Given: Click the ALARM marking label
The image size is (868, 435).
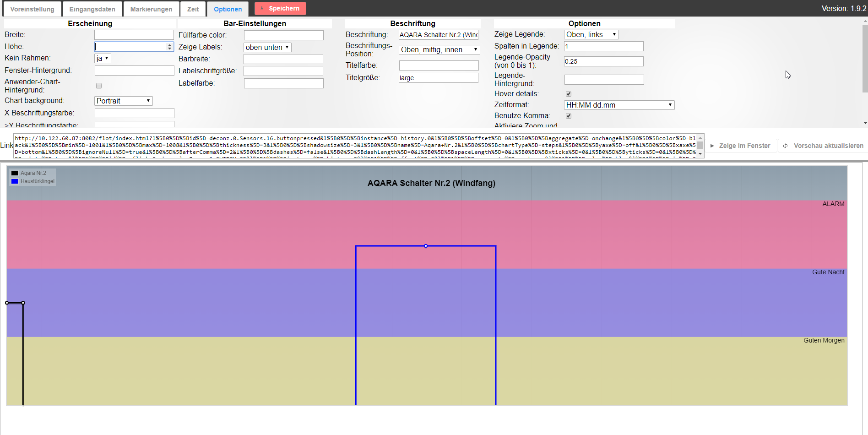Looking at the screenshot, I should point(833,204).
